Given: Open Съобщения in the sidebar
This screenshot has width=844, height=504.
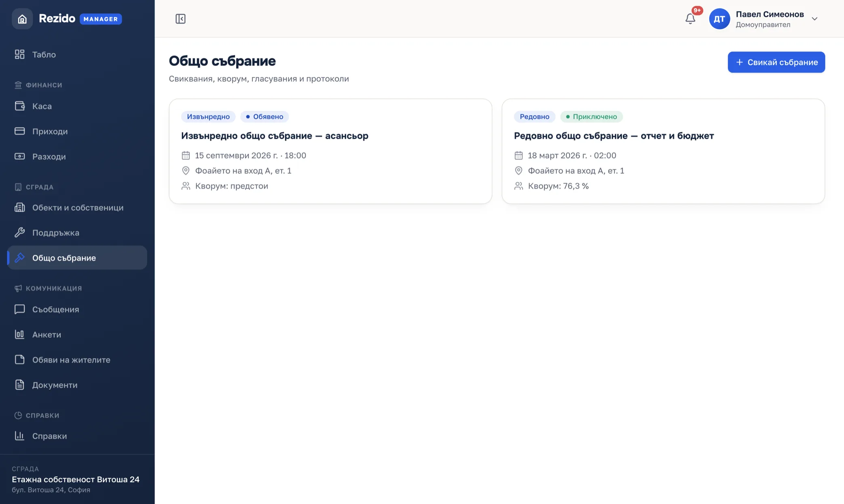Looking at the screenshot, I should 77,309.
